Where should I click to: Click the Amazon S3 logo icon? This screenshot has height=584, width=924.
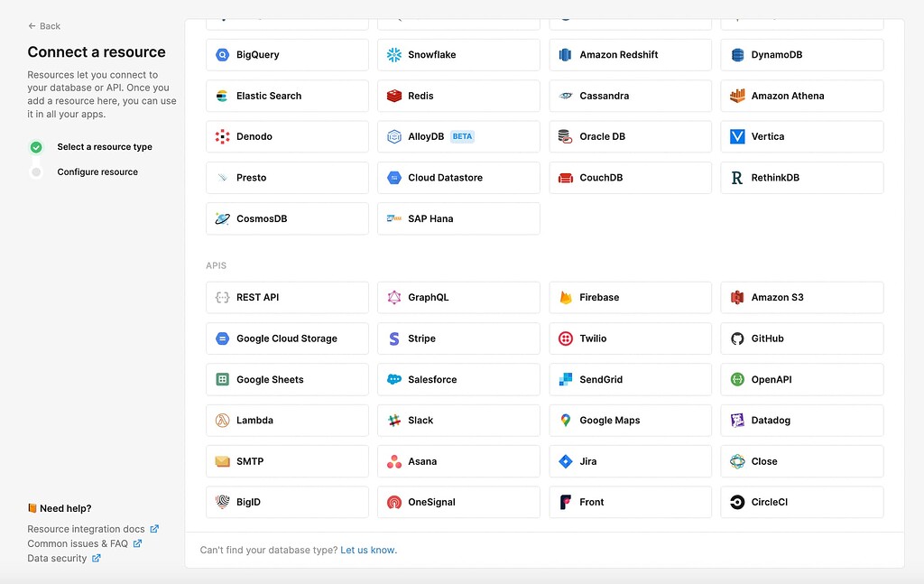point(737,298)
